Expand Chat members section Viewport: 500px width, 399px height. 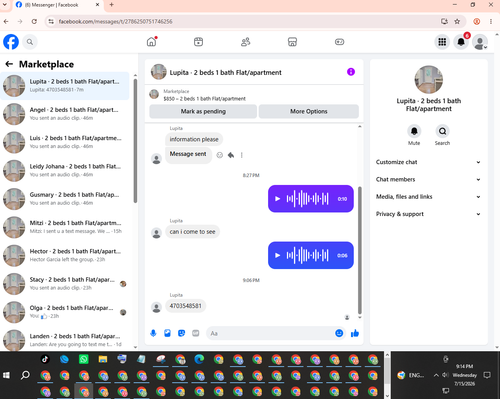pos(428,179)
